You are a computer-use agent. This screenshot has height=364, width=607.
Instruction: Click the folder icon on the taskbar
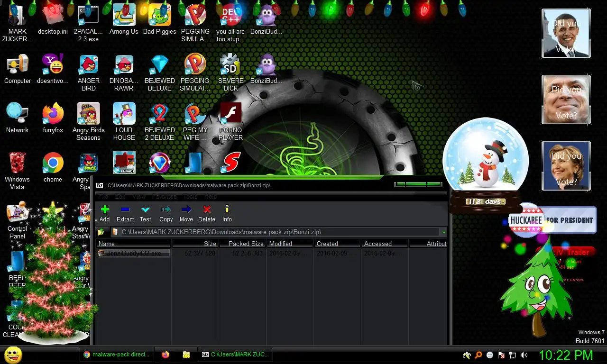coord(186,355)
